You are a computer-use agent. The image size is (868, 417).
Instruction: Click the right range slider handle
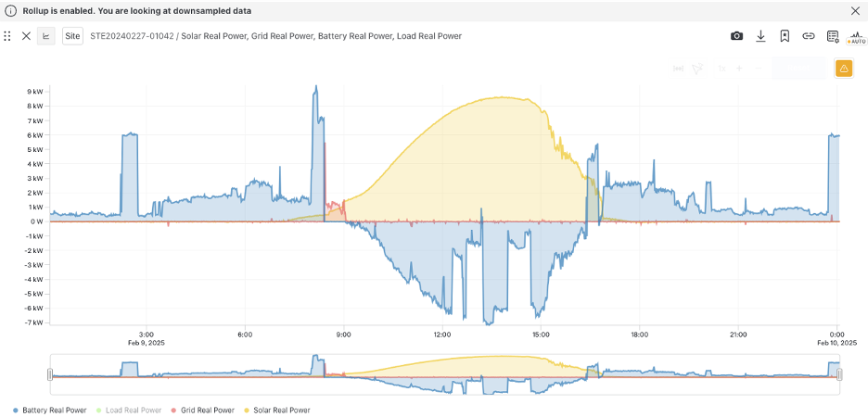click(839, 374)
